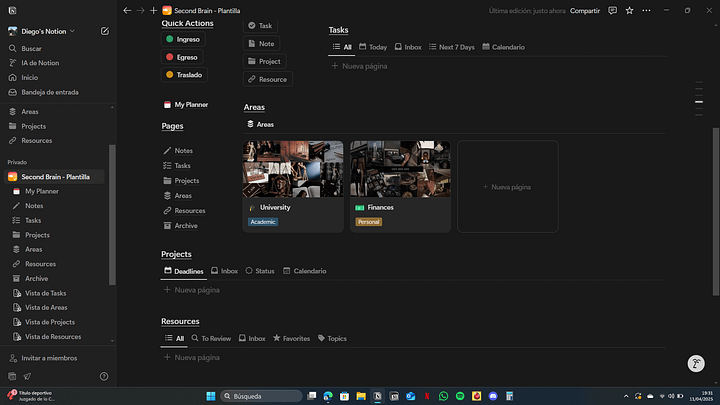Screen dimensions: 720x405
Task: Open Notes link under Pages
Action: coord(178,151)
